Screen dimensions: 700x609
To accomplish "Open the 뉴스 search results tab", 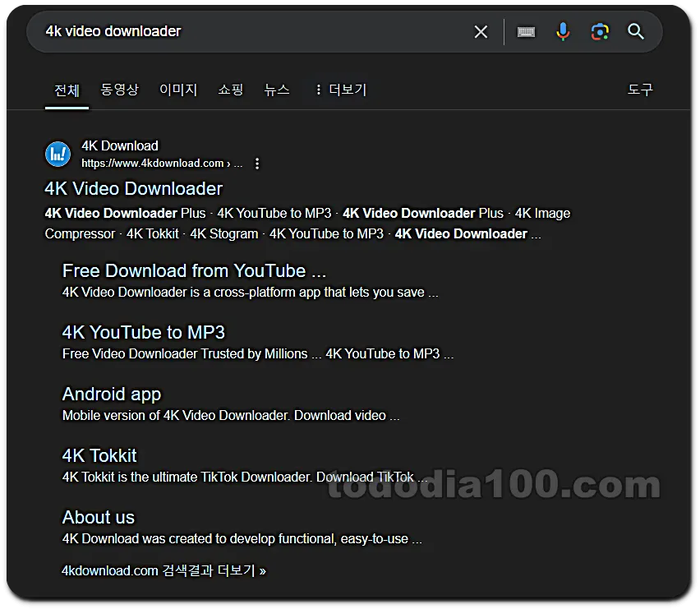I will [277, 90].
